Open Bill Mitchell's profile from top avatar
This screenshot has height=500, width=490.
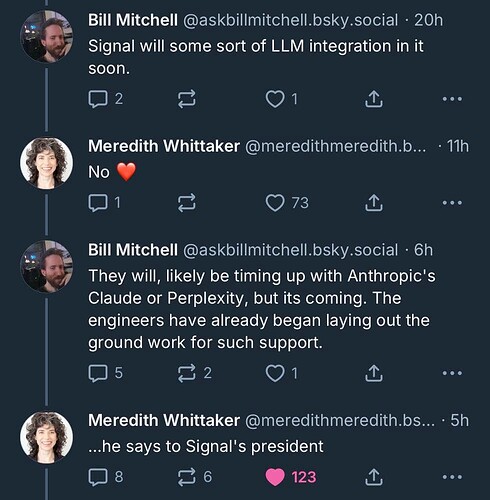click(x=46, y=36)
